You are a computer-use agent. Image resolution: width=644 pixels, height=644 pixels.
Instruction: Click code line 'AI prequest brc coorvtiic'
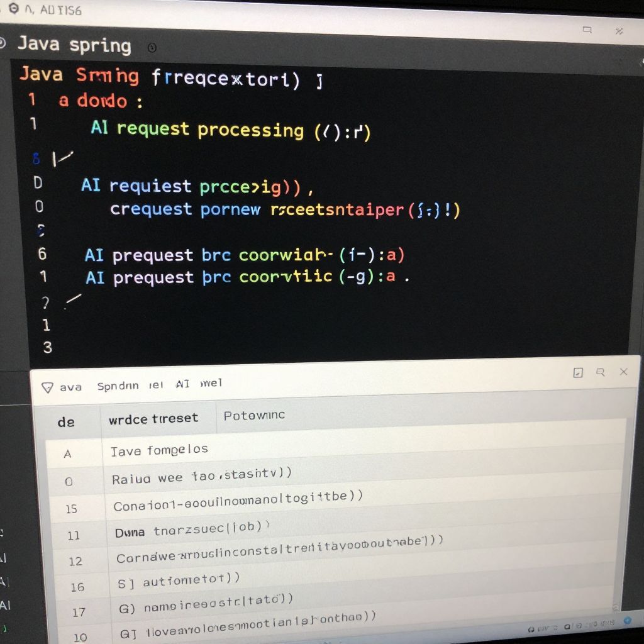[x=247, y=277]
